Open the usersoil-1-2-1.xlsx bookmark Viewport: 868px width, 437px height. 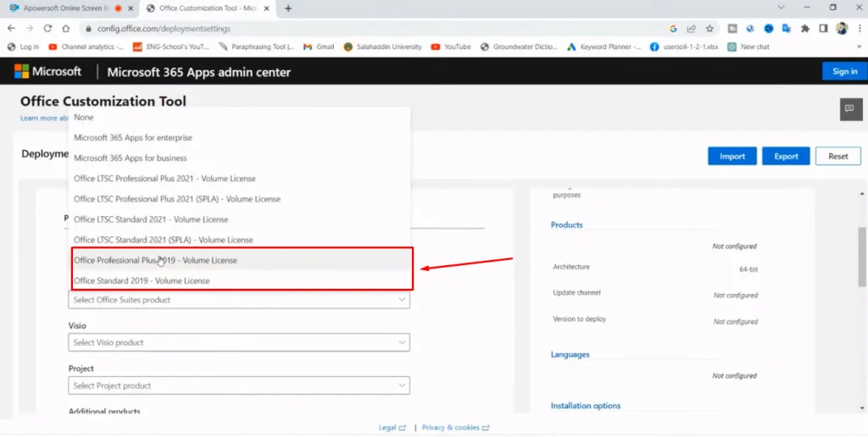pyautogui.click(x=684, y=47)
